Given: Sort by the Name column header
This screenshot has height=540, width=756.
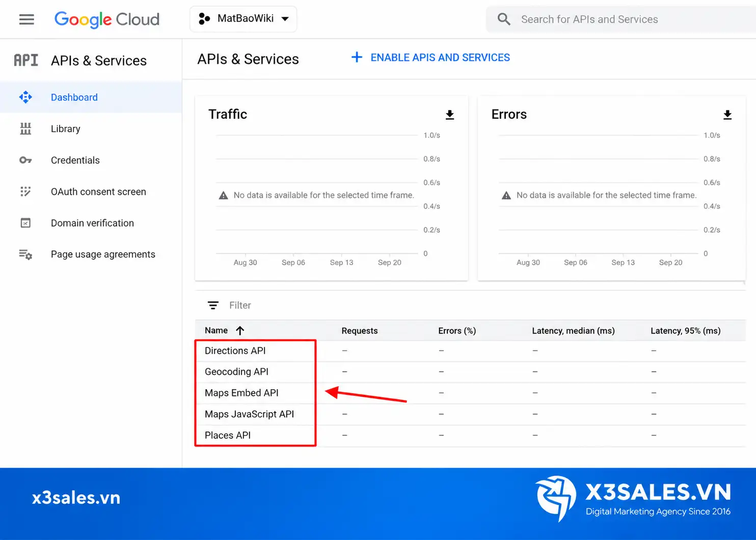Looking at the screenshot, I should (216, 330).
